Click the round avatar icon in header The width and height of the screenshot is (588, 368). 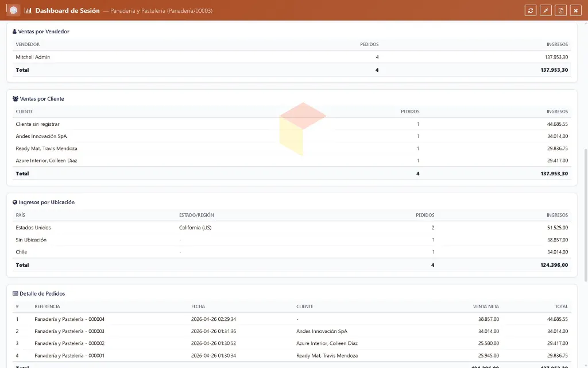tap(14, 10)
